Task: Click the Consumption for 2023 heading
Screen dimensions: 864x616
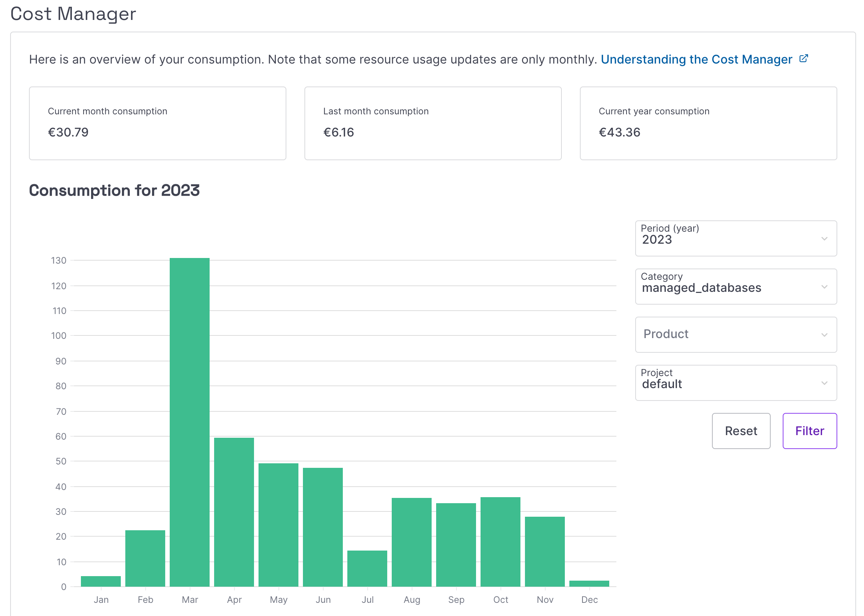Action: (115, 190)
